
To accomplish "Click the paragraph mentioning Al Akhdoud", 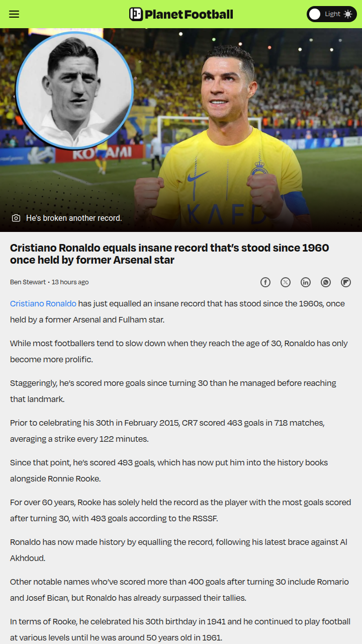I will point(178,550).
